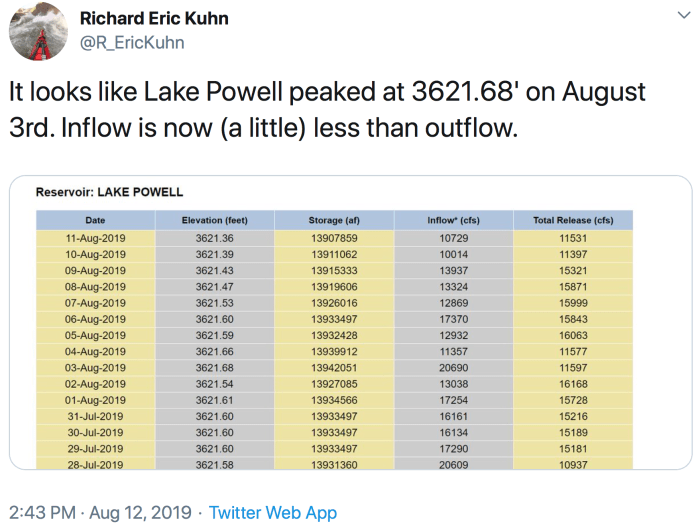Click the Total Release (cfs) column header

(573, 220)
